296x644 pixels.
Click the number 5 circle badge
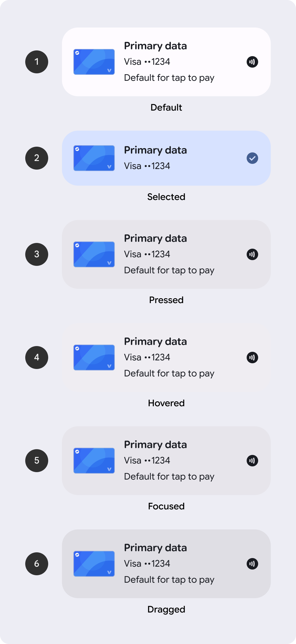click(37, 461)
